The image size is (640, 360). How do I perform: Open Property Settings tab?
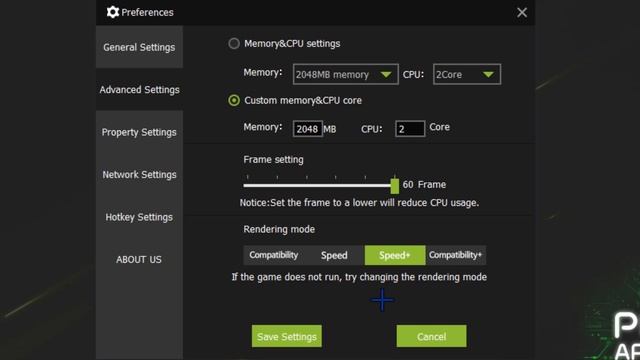pyautogui.click(x=139, y=132)
